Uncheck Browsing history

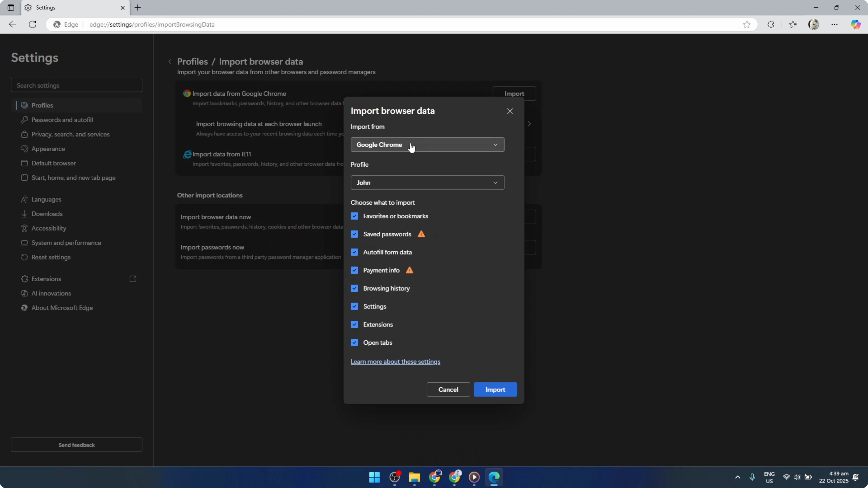[x=355, y=288]
